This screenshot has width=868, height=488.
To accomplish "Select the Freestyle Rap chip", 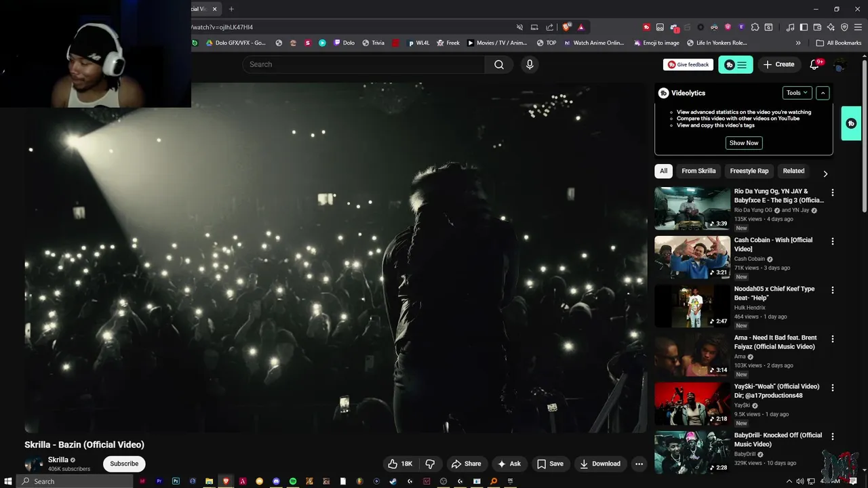I will click(749, 171).
